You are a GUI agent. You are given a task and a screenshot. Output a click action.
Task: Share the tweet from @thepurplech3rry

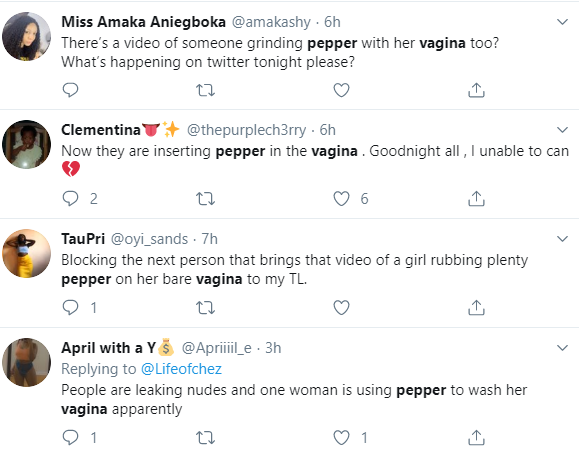[x=476, y=198]
